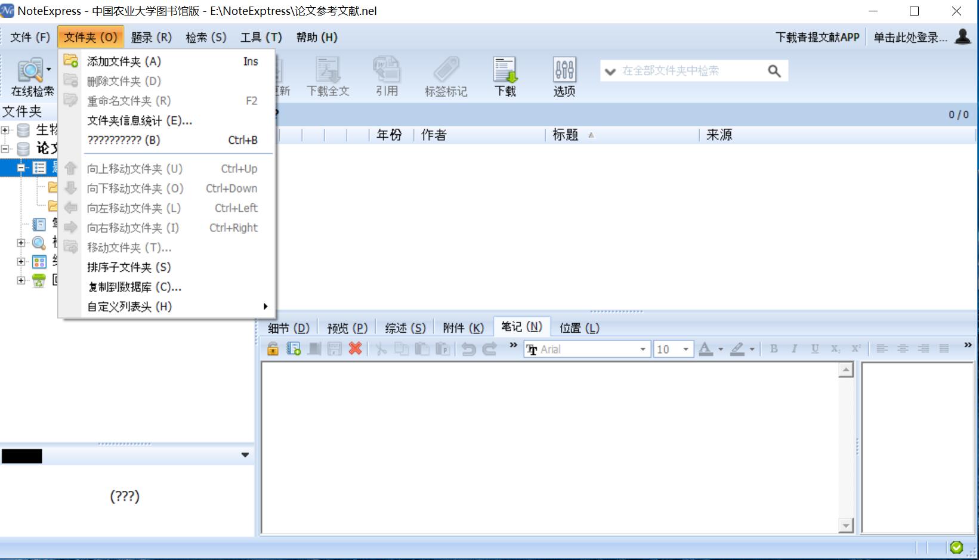Switch to the Attachments (附件) tab
Screen dimensions: 979x560
pyautogui.click(x=464, y=327)
